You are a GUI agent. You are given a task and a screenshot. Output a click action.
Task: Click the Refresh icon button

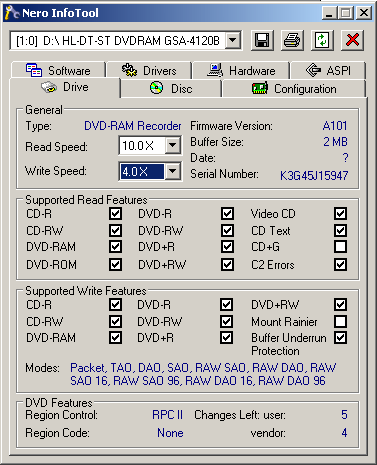pyautogui.click(x=322, y=41)
